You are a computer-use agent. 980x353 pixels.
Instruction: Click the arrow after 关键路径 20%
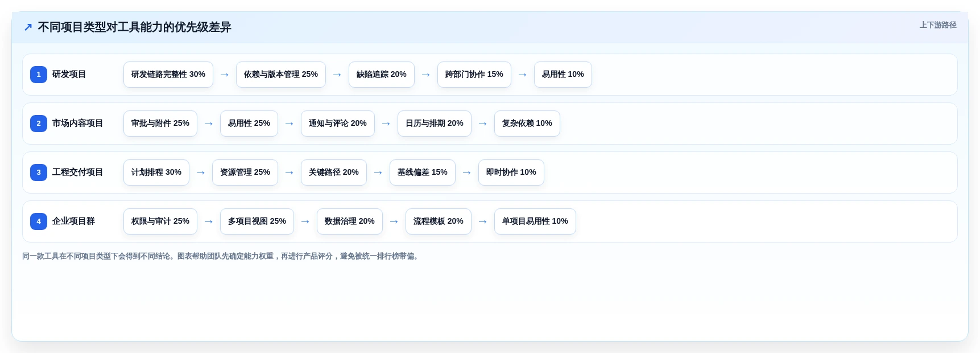(x=378, y=173)
